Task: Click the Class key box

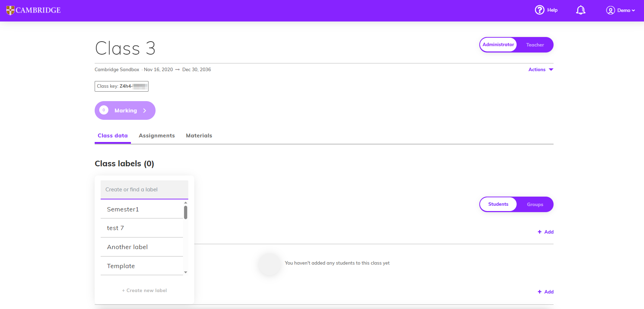Action: coord(121,86)
